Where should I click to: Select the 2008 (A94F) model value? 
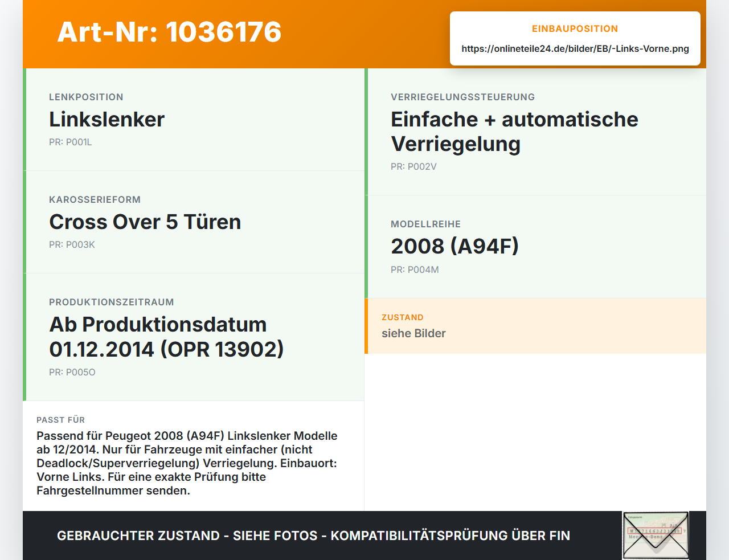click(454, 247)
